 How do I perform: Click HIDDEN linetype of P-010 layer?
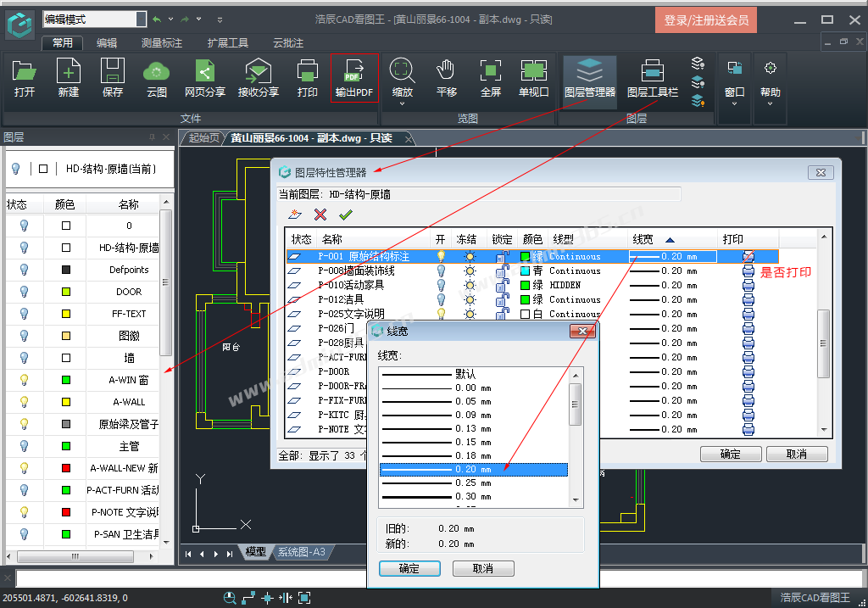tap(565, 285)
